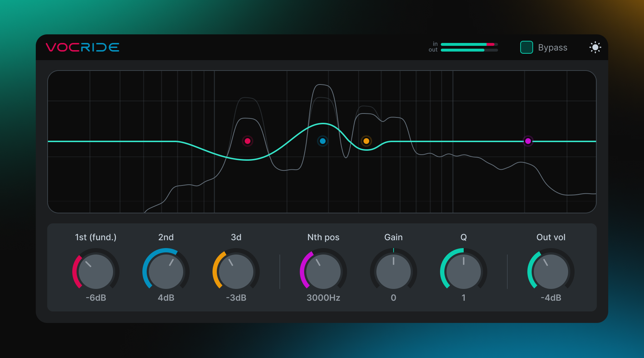Click the Gain label

394,237
